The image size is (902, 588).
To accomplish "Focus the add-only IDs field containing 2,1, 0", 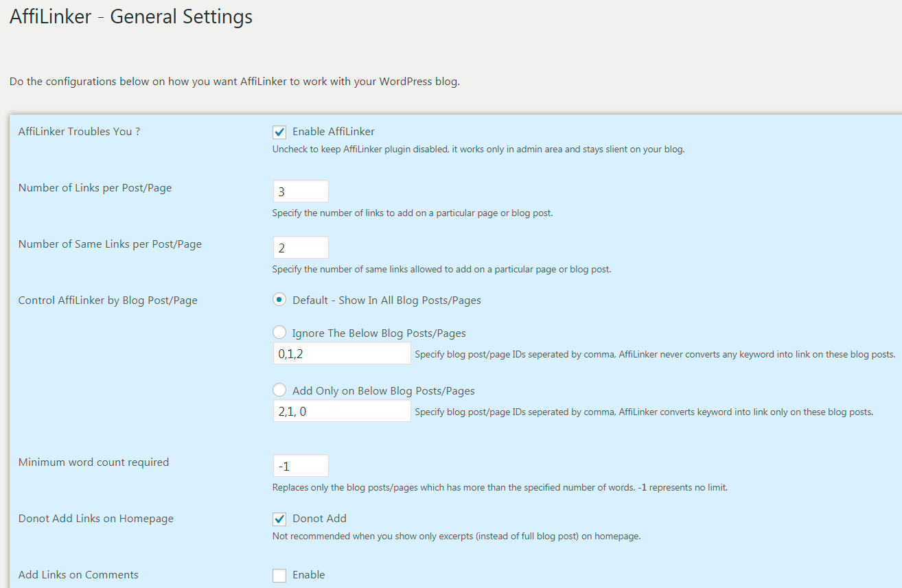I will [x=342, y=411].
